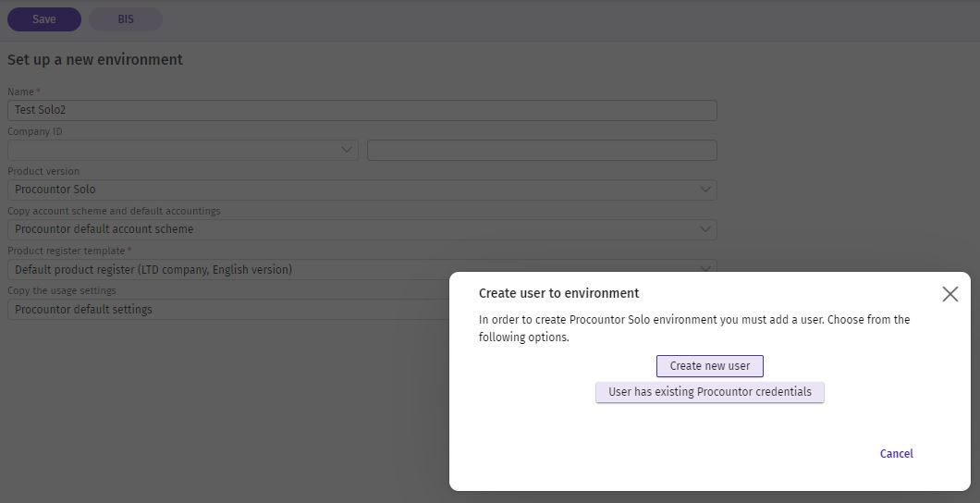
Task: Focus the Name field containing Test Solo2
Action: [361, 111]
